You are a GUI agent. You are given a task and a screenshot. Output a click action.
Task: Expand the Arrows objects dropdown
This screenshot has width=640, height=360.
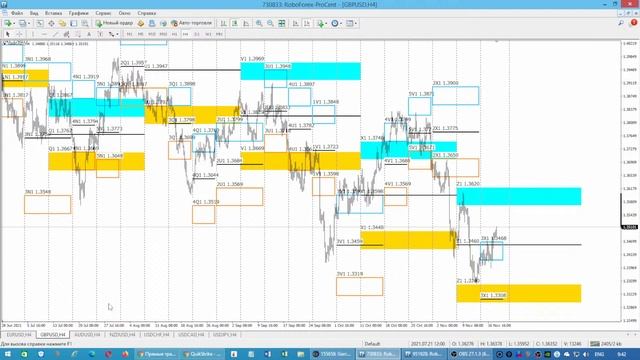[x=117, y=34]
